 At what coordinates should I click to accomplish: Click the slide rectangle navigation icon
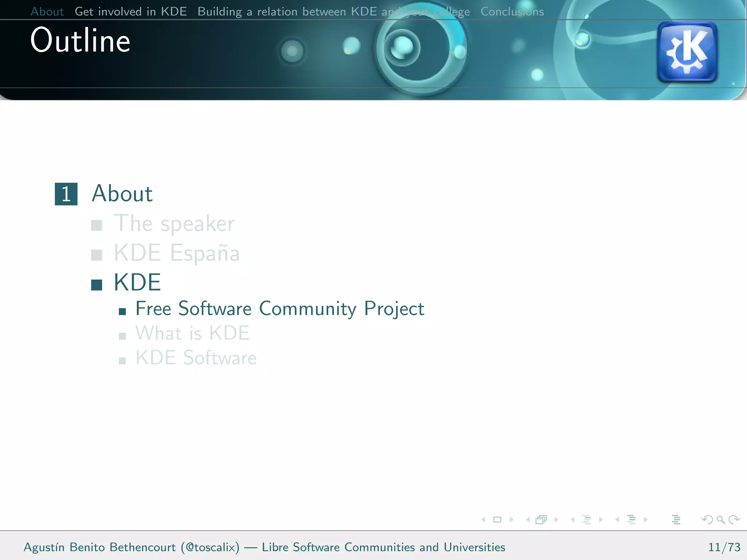coord(497,520)
